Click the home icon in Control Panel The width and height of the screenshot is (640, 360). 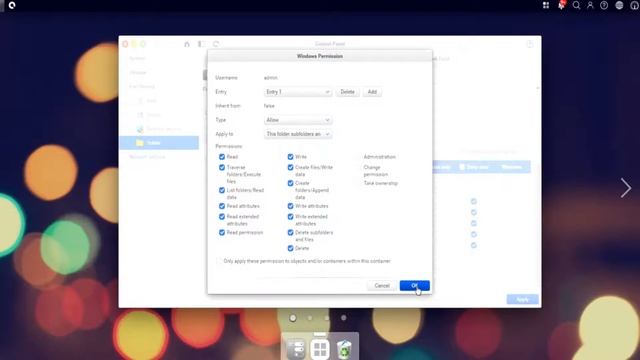(187, 44)
